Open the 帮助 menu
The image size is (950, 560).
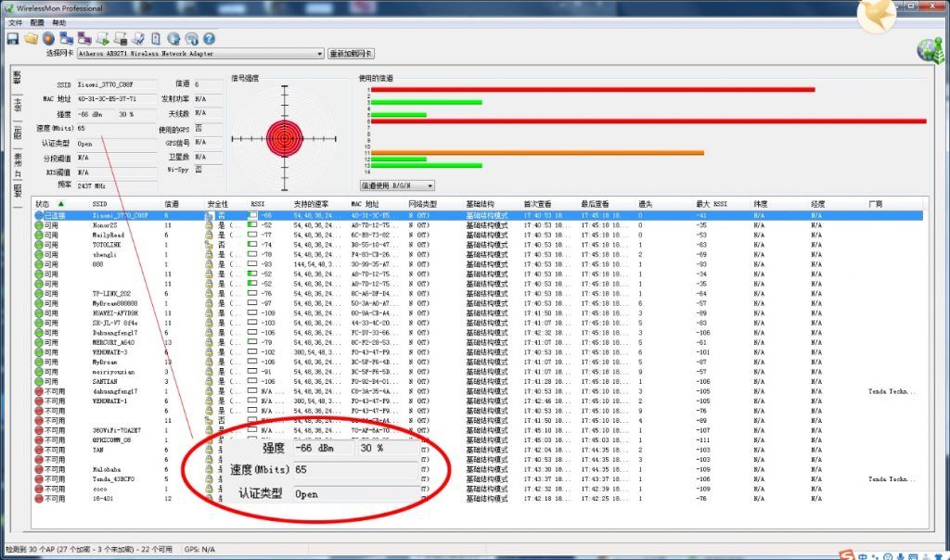tap(58, 22)
